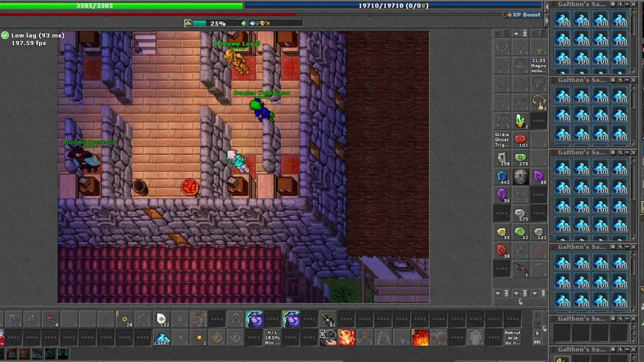Click NPC Dealer Taleriano
The height and width of the screenshot is (362, 644).
(262, 110)
